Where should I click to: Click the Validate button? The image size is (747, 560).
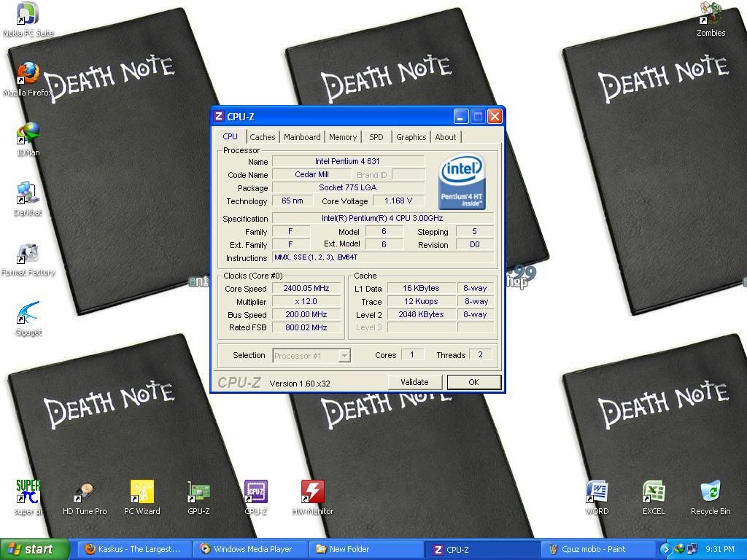(414, 382)
